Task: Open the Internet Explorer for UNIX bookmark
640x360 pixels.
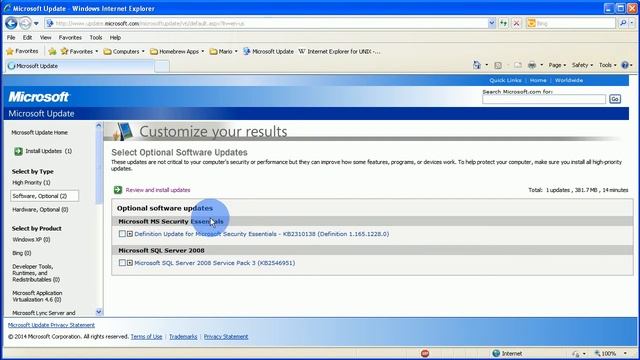Action: coord(339,51)
